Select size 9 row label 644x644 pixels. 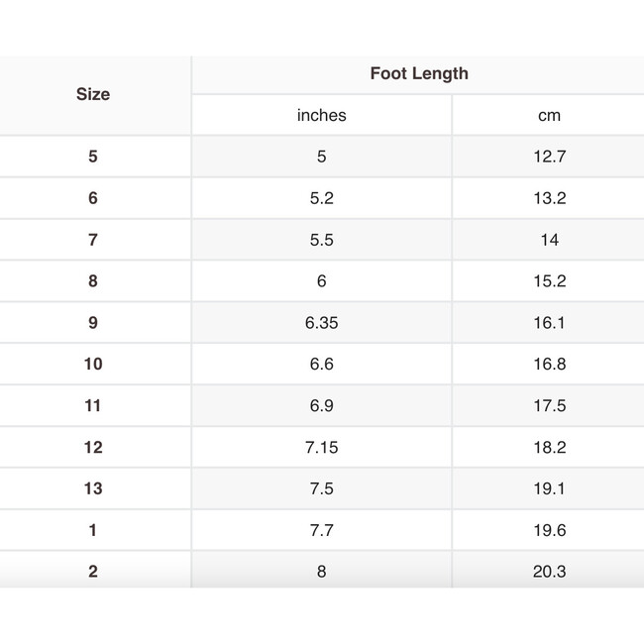tap(93, 323)
